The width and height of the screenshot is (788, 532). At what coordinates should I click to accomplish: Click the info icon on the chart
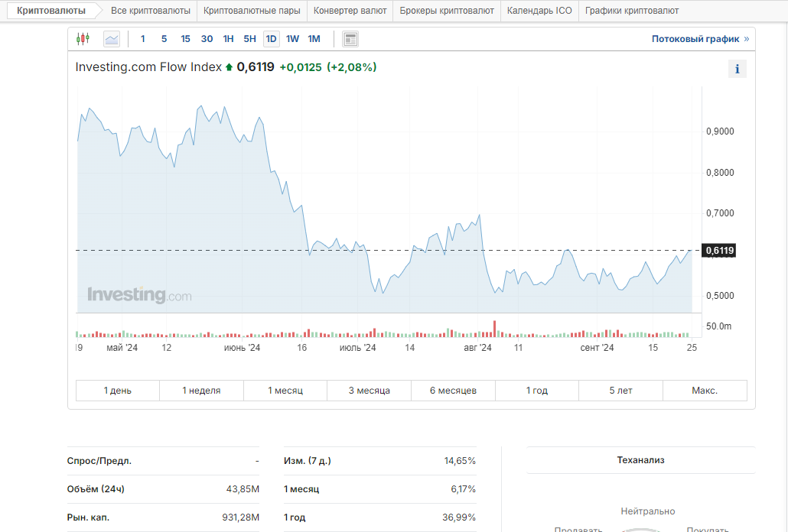pyautogui.click(x=737, y=70)
